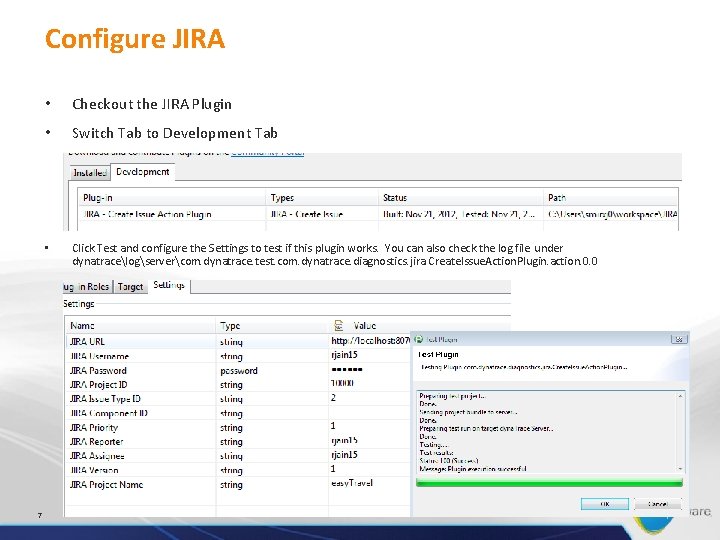The height and width of the screenshot is (540, 720).
Task: Edit the JIRA Issue Type ID value 2
Action: point(333,398)
